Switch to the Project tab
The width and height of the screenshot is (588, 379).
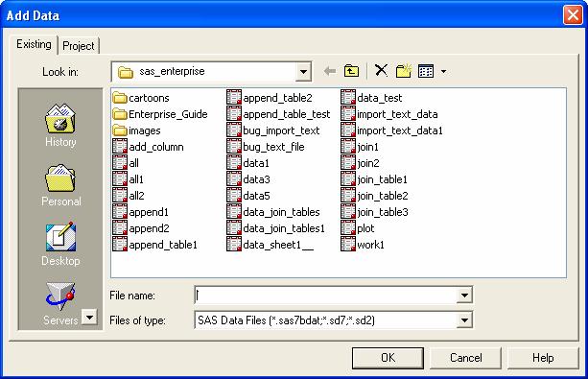(79, 46)
